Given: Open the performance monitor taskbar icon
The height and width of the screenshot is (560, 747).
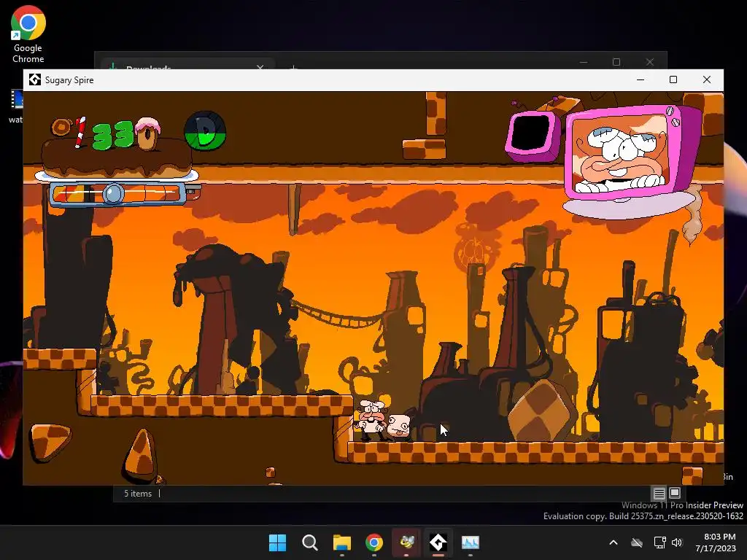Looking at the screenshot, I should tap(471, 542).
